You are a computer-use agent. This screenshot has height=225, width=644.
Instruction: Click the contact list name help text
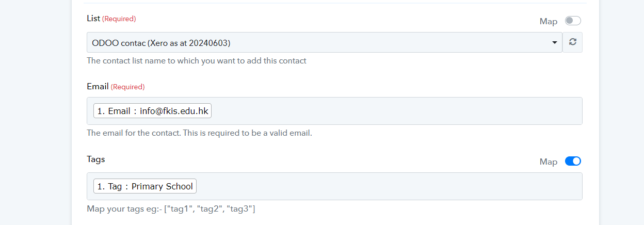(197, 60)
